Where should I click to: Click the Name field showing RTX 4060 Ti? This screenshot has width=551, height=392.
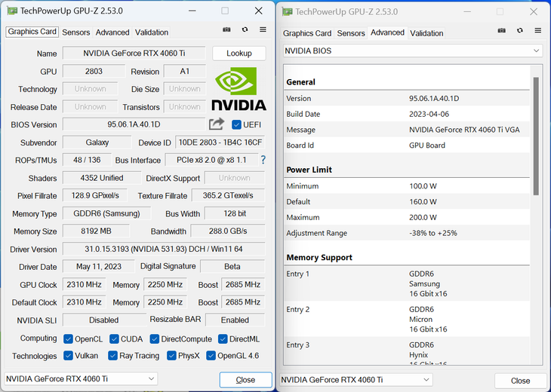point(134,54)
